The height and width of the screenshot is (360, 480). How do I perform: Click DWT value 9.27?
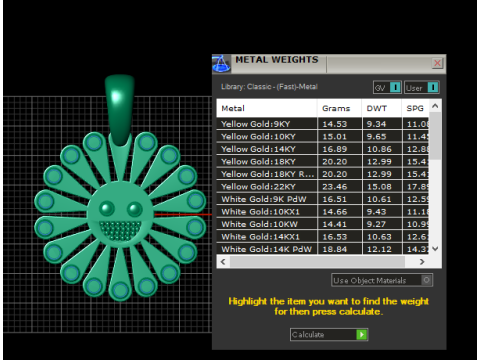click(376, 224)
